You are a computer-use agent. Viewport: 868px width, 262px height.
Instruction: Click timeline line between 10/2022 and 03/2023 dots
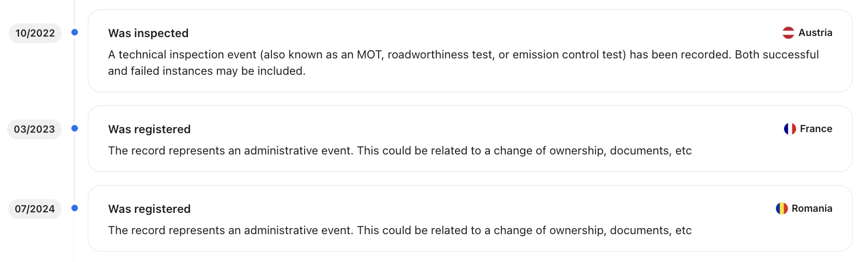tap(75, 80)
